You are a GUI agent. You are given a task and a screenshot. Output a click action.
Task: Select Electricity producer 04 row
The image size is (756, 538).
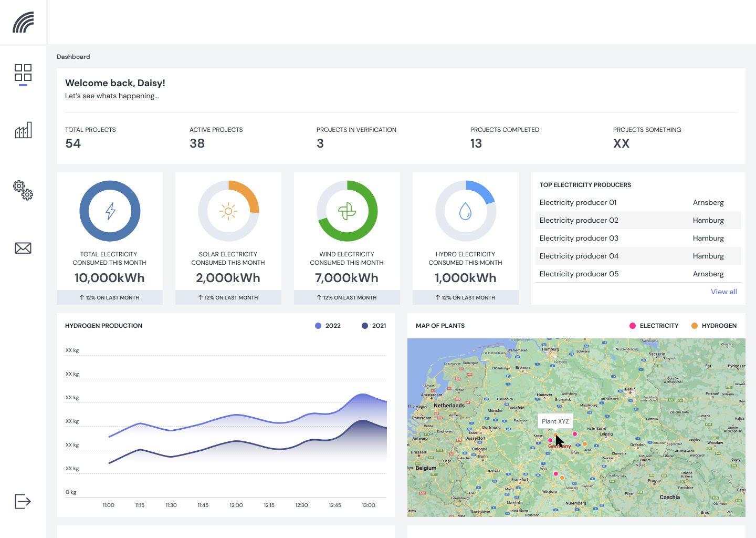click(x=638, y=256)
